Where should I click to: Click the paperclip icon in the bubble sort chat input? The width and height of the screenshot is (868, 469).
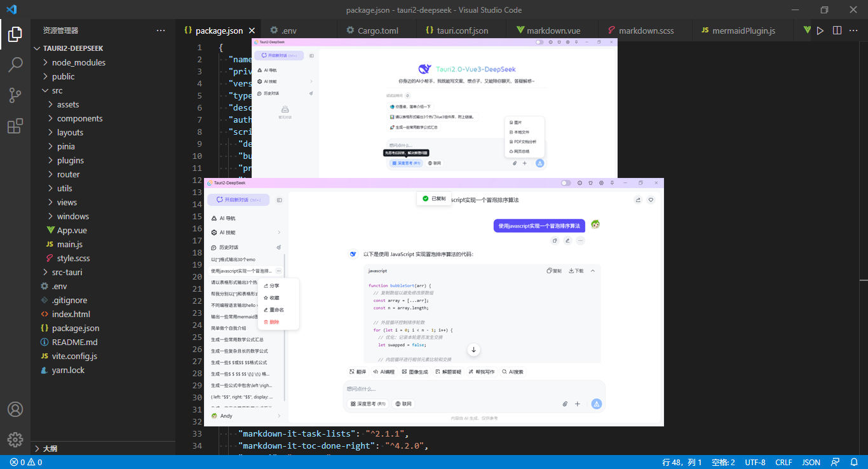565,404
